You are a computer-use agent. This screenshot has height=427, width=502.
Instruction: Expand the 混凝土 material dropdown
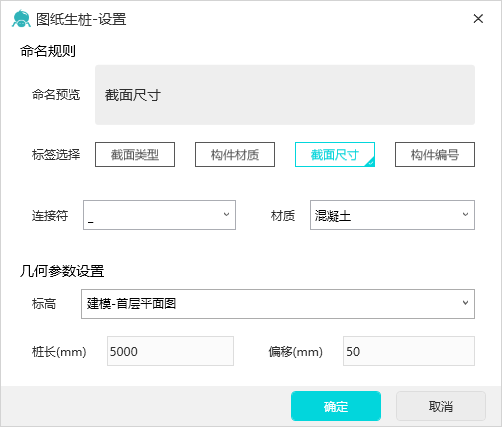[392, 215]
